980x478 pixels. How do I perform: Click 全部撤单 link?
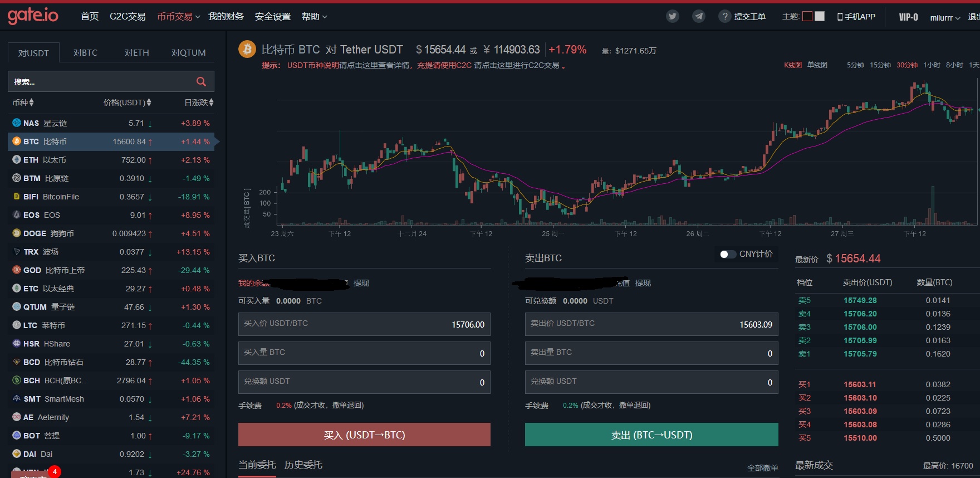click(x=763, y=468)
